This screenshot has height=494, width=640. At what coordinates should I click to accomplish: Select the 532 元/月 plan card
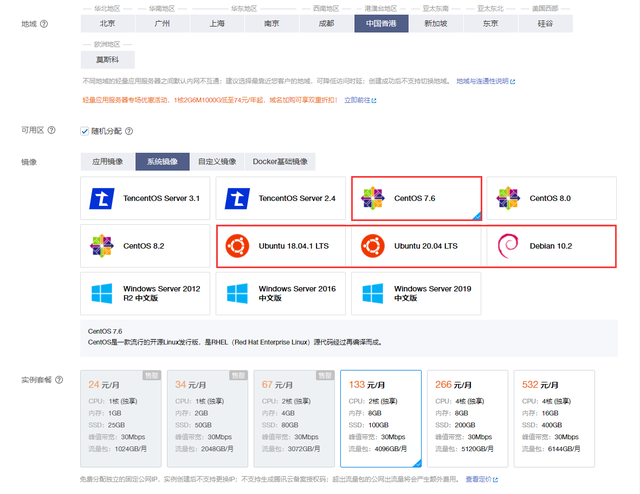coord(554,418)
